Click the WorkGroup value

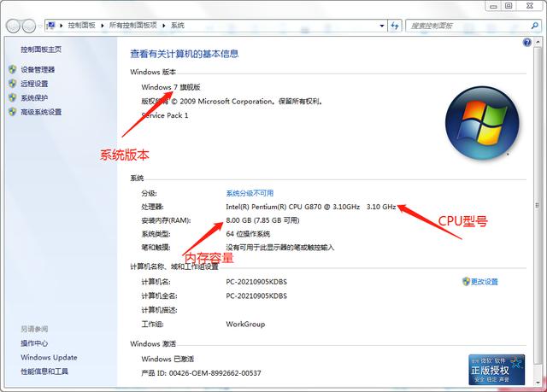tap(245, 324)
